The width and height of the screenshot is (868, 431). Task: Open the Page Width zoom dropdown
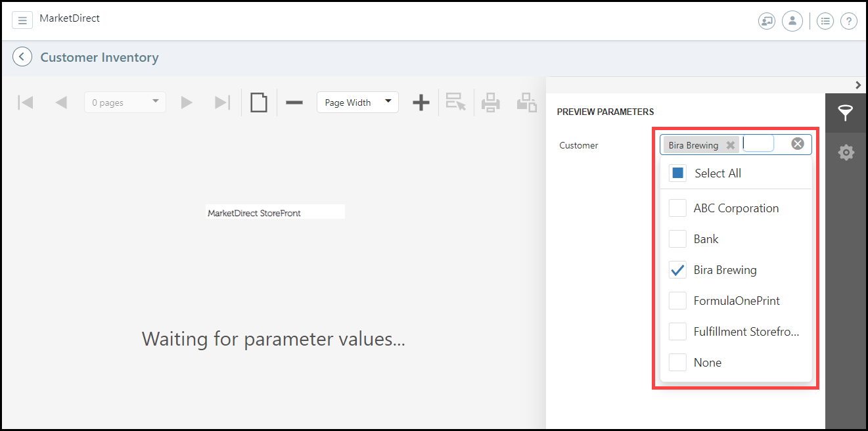(357, 102)
